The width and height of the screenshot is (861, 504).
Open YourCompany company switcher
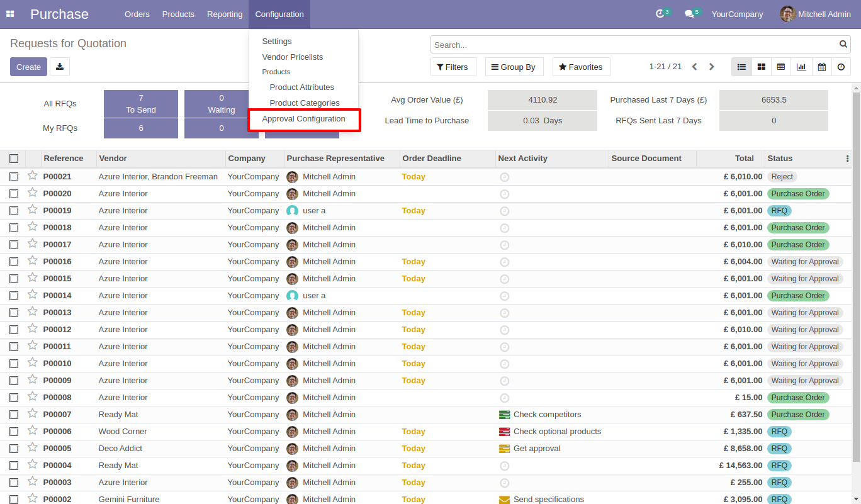click(737, 14)
